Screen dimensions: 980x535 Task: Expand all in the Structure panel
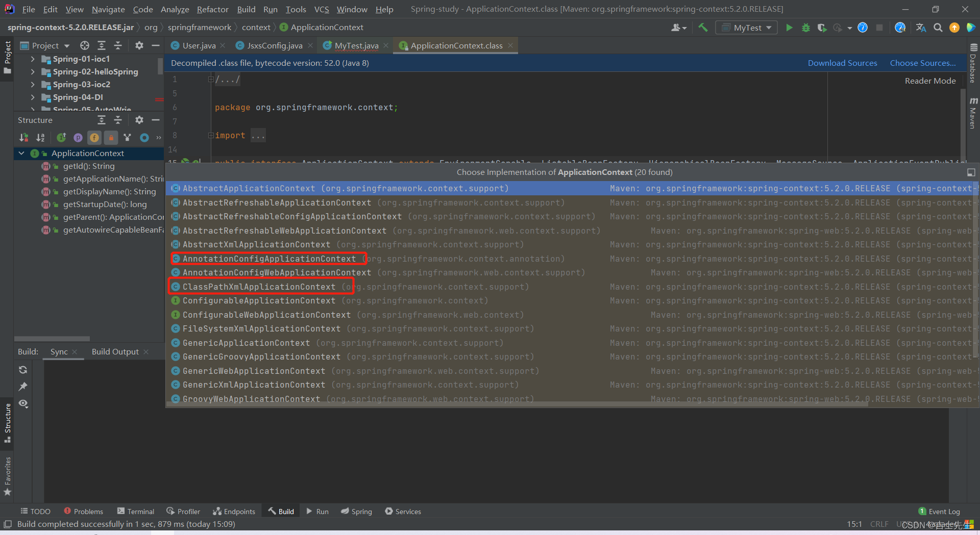[102, 120]
